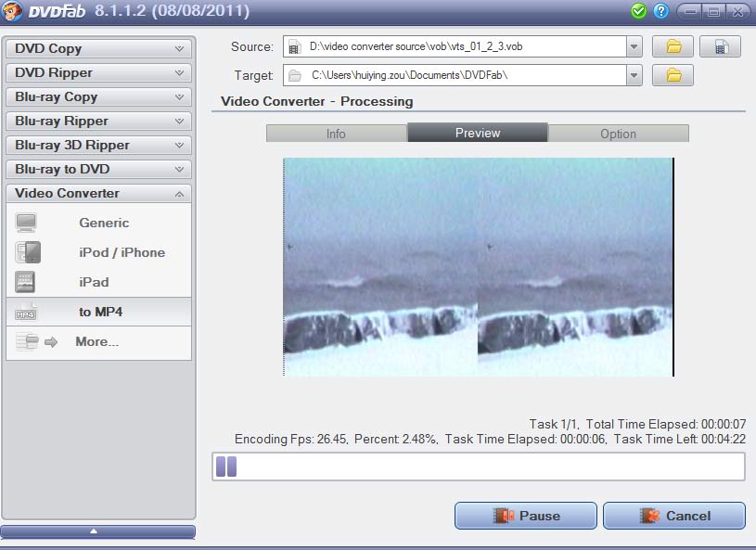Minimize the DVDFab window
Screen dimensions: 756x550
coord(690,11)
